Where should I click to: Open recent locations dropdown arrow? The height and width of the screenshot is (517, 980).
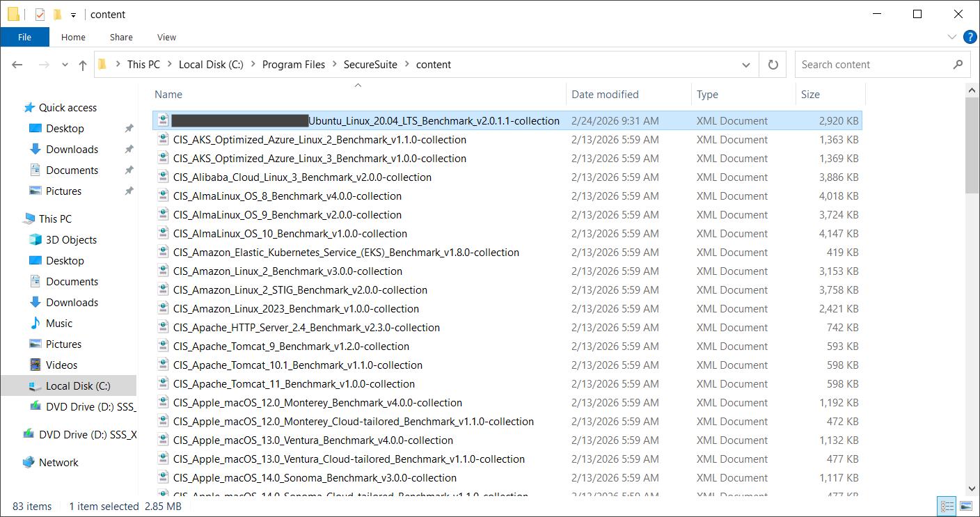pyautogui.click(x=65, y=65)
